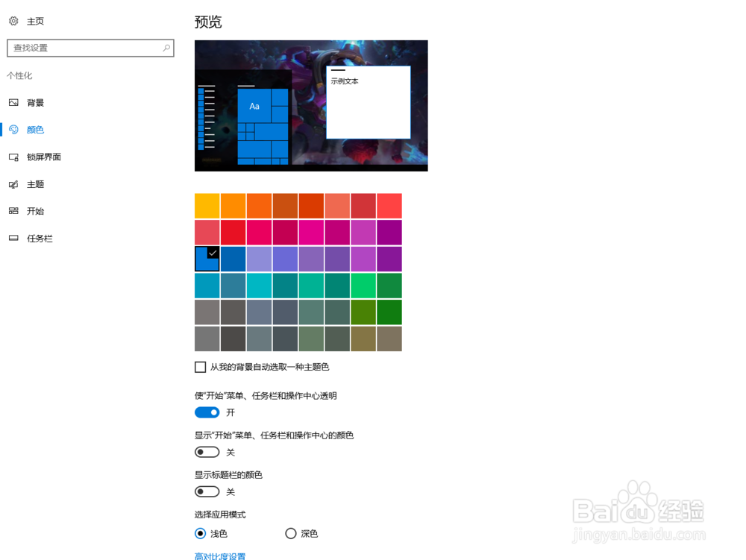Click the 锁屏界面 monitor icon

pos(13,157)
